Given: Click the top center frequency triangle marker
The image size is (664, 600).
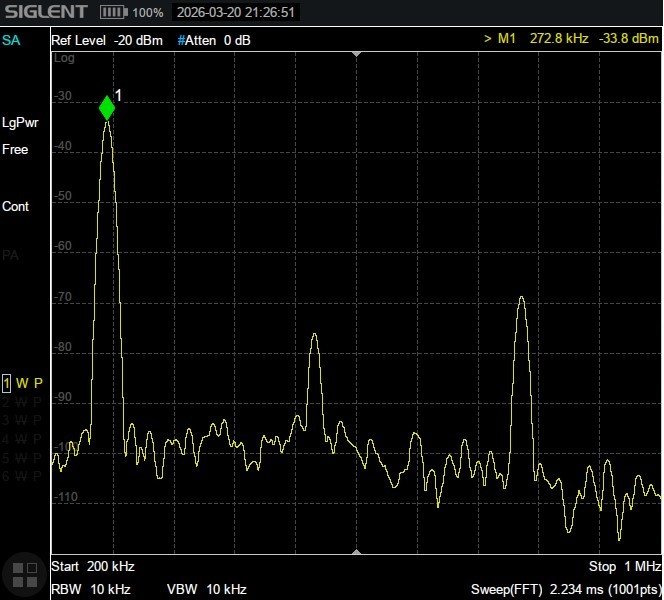Looking at the screenshot, I should click(357, 54).
